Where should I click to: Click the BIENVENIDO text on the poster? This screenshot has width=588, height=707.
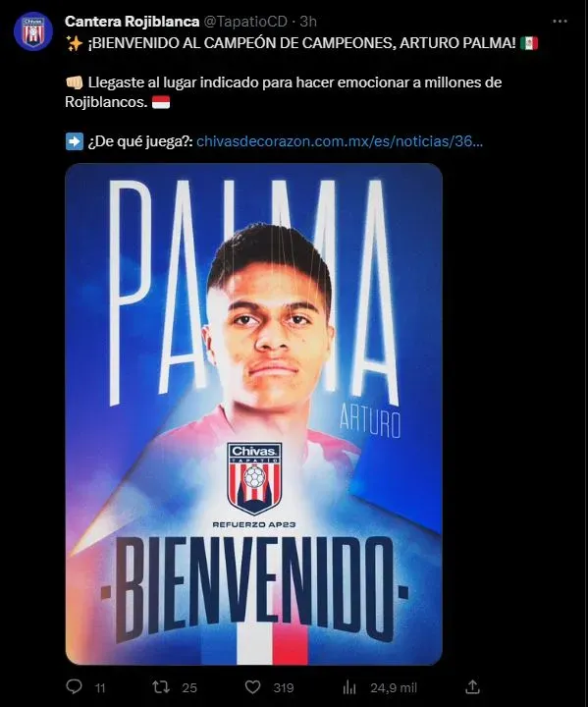254,590
